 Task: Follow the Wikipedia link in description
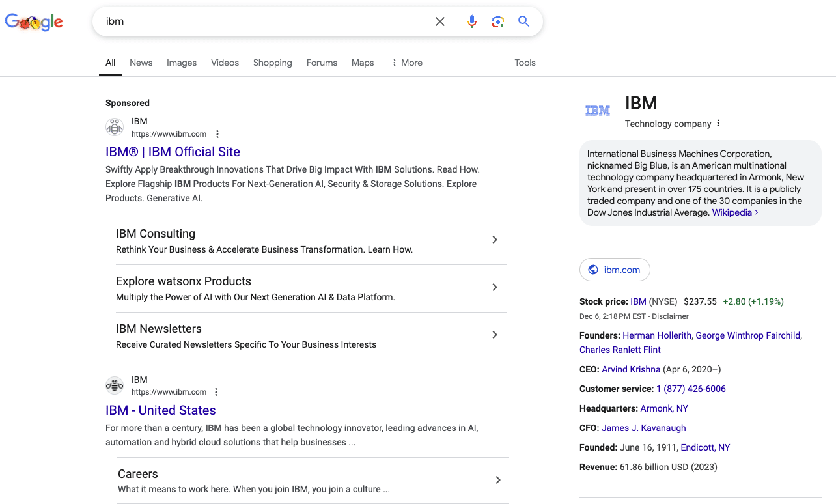(x=735, y=212)
